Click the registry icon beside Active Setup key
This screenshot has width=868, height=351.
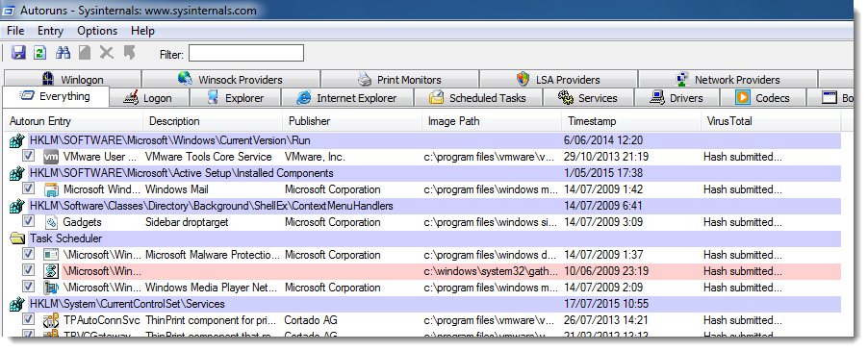(17, 173)
